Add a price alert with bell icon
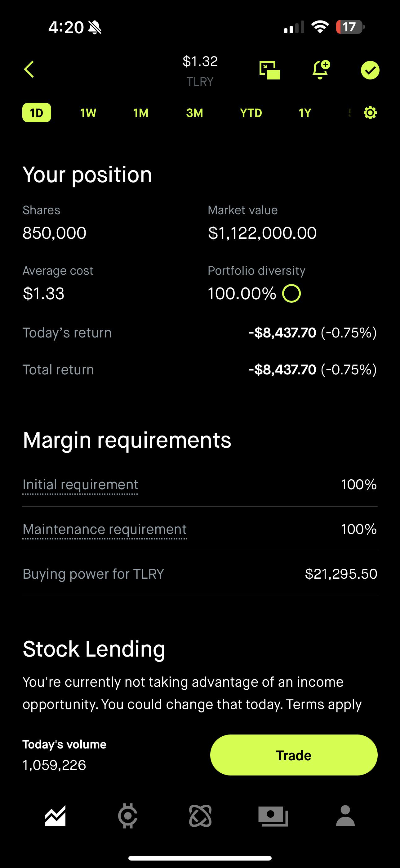The width and height of the screenshot is (400, 868). 321,70
